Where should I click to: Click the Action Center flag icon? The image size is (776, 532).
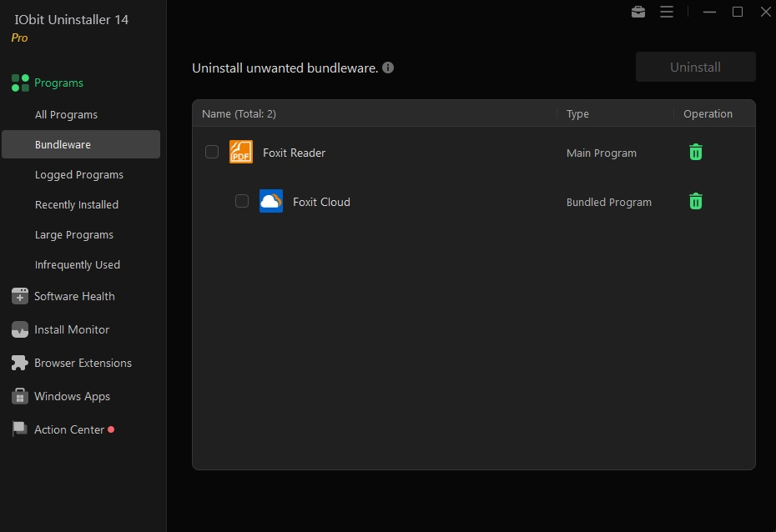point(20,429)
